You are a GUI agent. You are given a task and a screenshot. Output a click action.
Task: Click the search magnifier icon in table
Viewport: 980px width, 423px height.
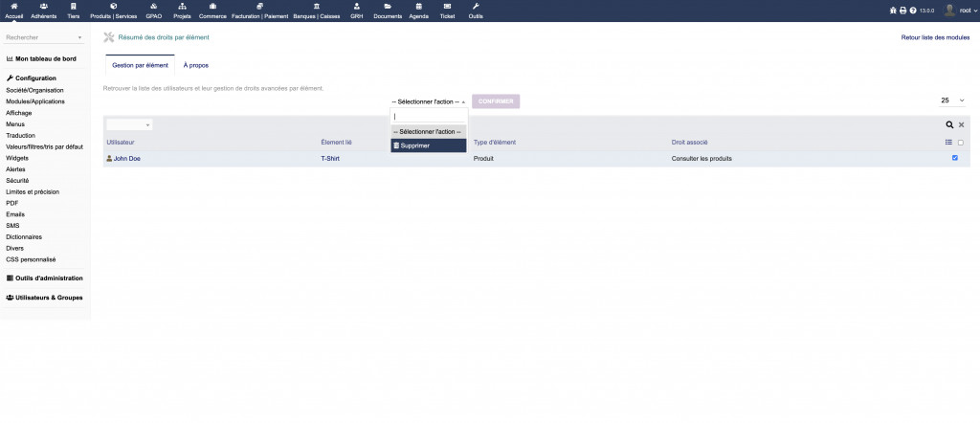[950, 125]
